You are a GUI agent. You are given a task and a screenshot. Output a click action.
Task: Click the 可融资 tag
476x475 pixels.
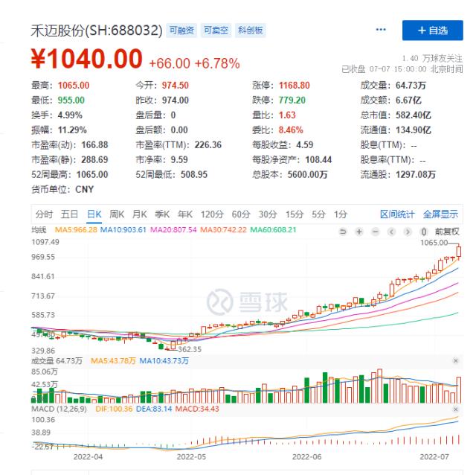(181, 31)
